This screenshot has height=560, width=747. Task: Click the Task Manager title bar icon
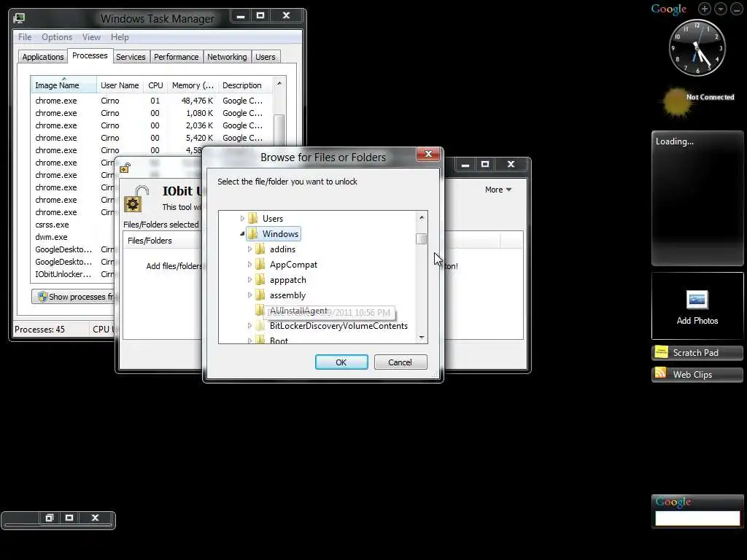(19, 18)
